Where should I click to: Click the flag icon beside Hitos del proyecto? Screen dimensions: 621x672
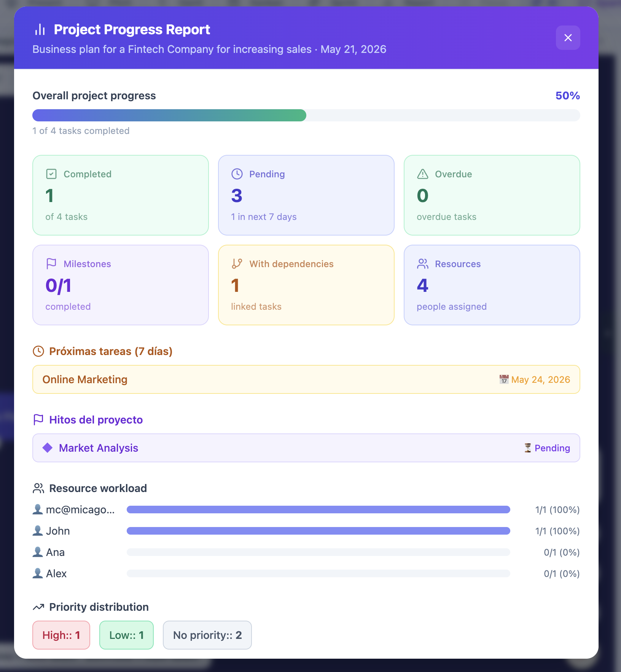[x=38, y=420]
